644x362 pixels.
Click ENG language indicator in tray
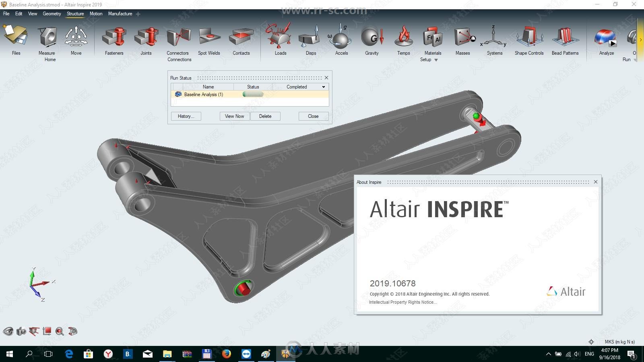point(589,354)
